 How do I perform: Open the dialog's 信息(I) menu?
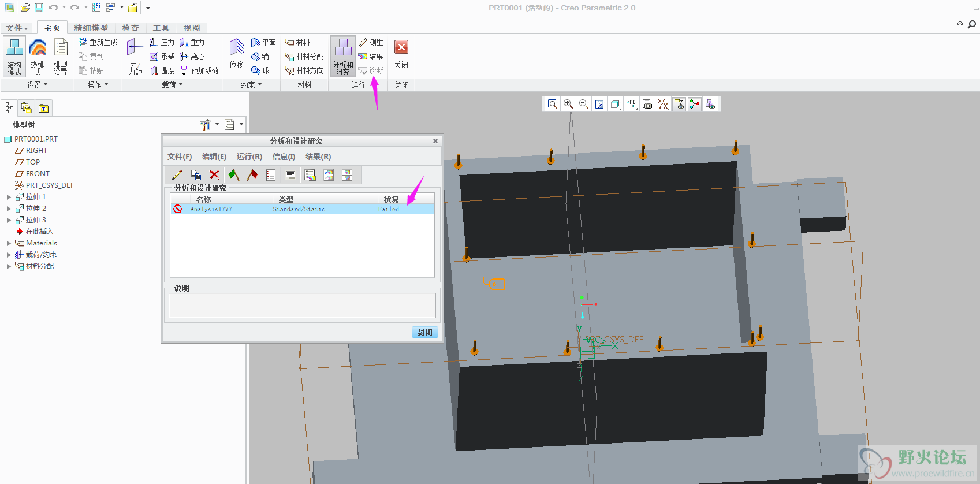pyautogui.click(x=284, y=157)
